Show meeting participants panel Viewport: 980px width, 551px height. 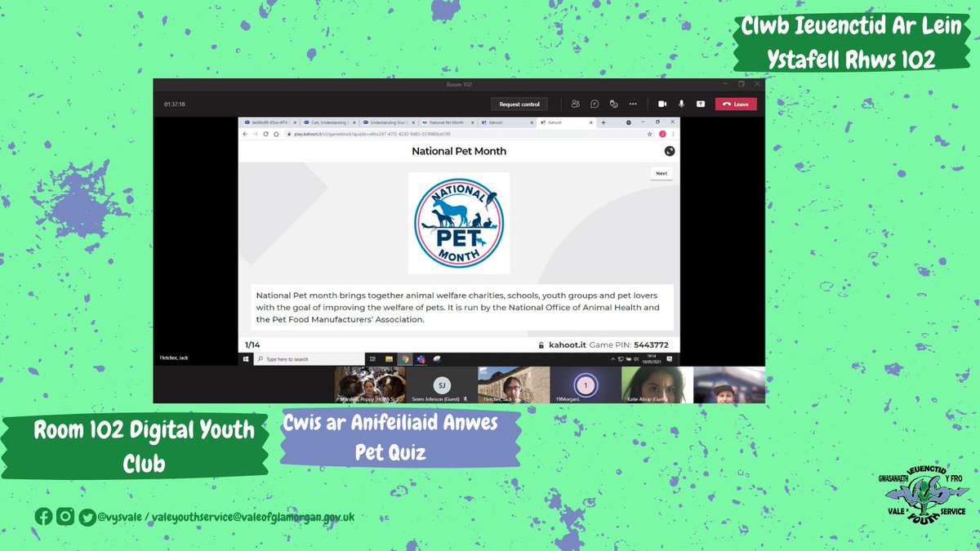[576, 104]
